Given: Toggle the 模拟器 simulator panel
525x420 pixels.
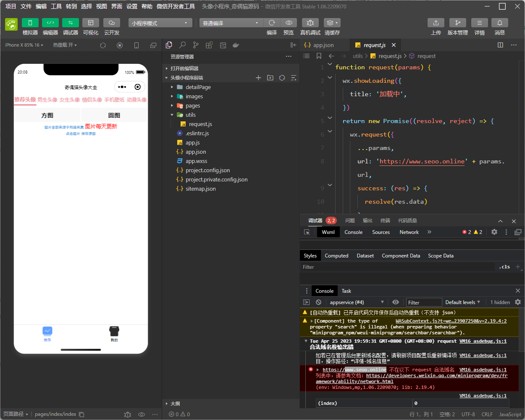Looking at the screenshot, I should click(30, 23).
